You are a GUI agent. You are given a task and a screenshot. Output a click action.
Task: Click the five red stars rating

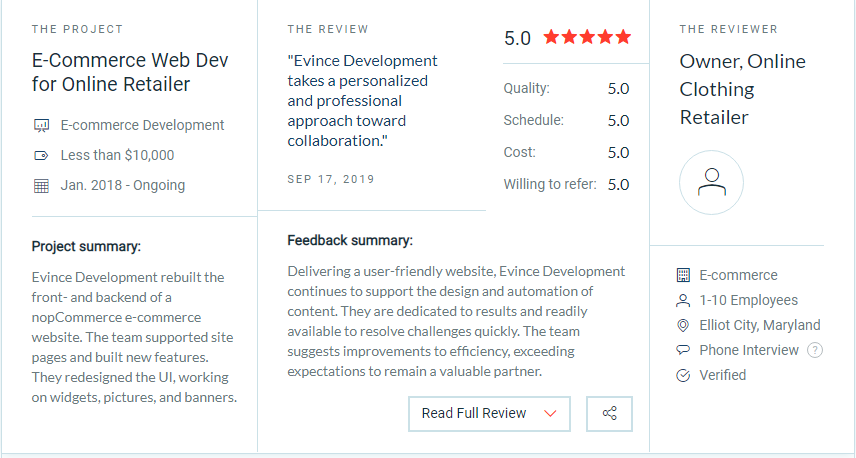587,37
